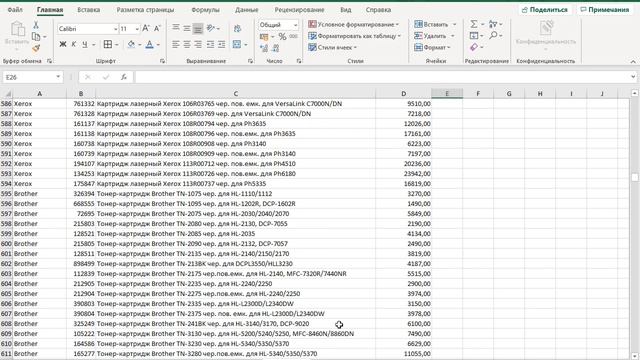Viewport: 640px width, 360px height.
Task: Open the Файл tab
Action: pos(15,9)
